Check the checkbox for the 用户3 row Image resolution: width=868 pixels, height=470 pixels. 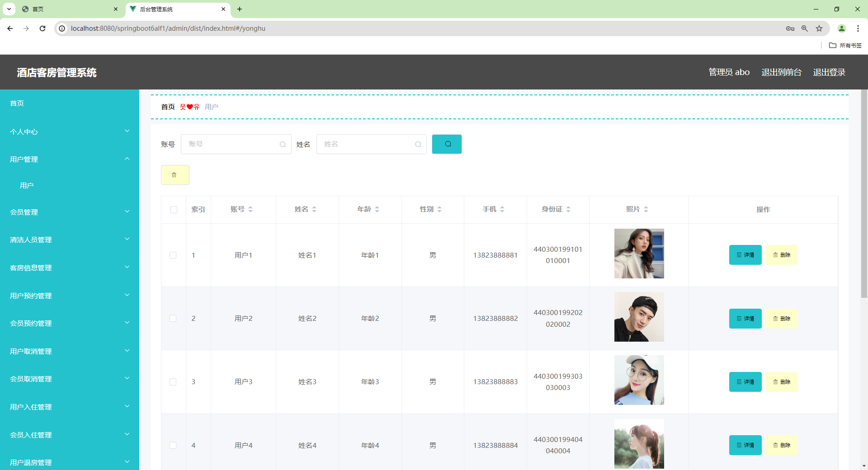(x=173, y=382)
